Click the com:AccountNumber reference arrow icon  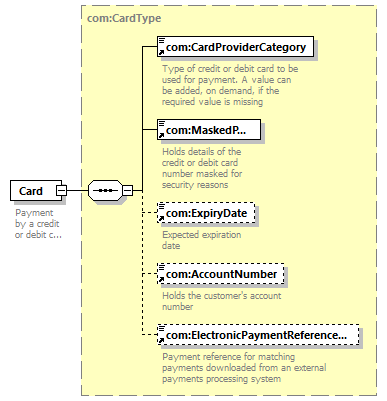pos(161,279)
